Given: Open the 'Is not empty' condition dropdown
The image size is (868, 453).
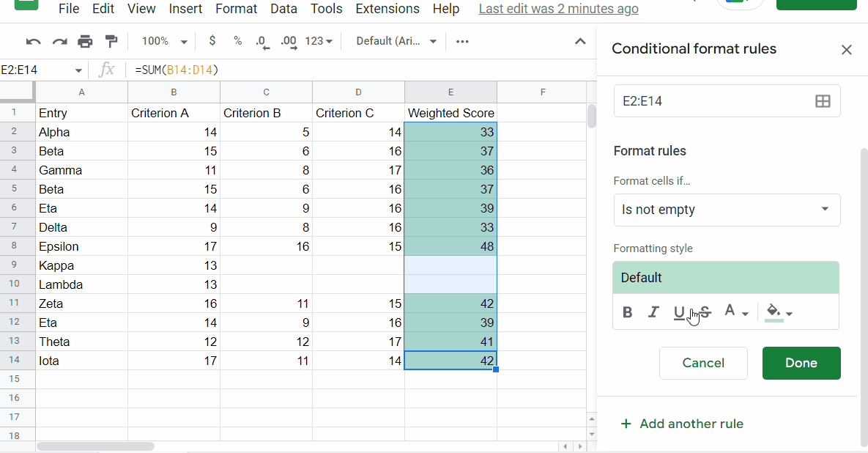Looking at the screenshot, I should [x=727, y=210].
